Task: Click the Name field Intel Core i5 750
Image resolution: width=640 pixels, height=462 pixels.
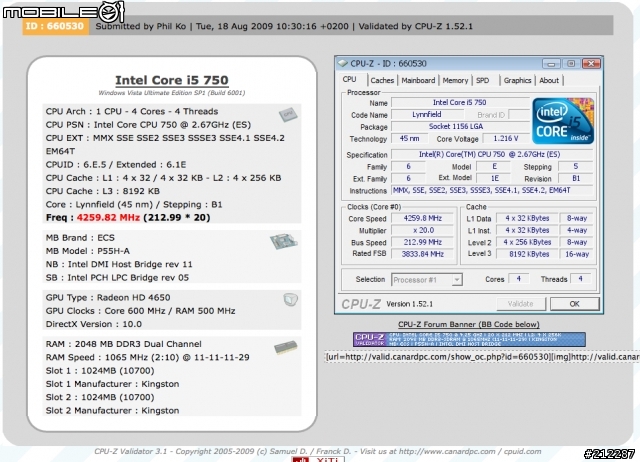Action: point(460,102)
